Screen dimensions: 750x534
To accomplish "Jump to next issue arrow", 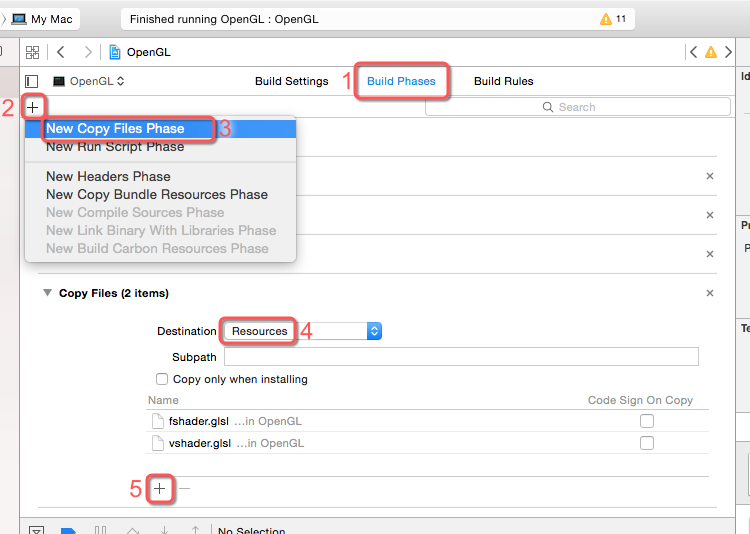I will coord(728,52).
